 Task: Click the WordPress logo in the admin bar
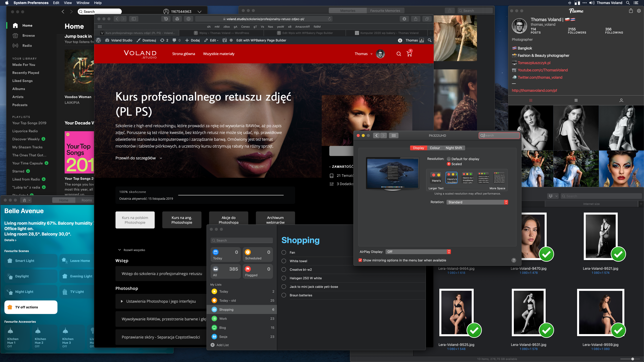click(x=98, y=40)
